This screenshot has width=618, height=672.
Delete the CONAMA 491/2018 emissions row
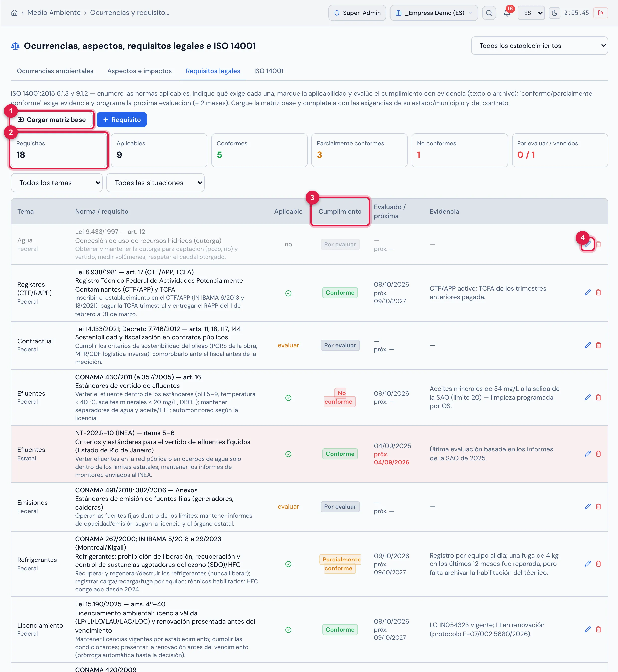[598, 507]
